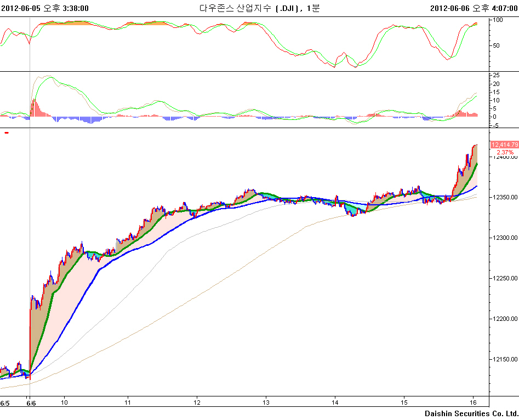
Task: Click the end date 2012-06-06 timestamp
Action: coord(474,8)
